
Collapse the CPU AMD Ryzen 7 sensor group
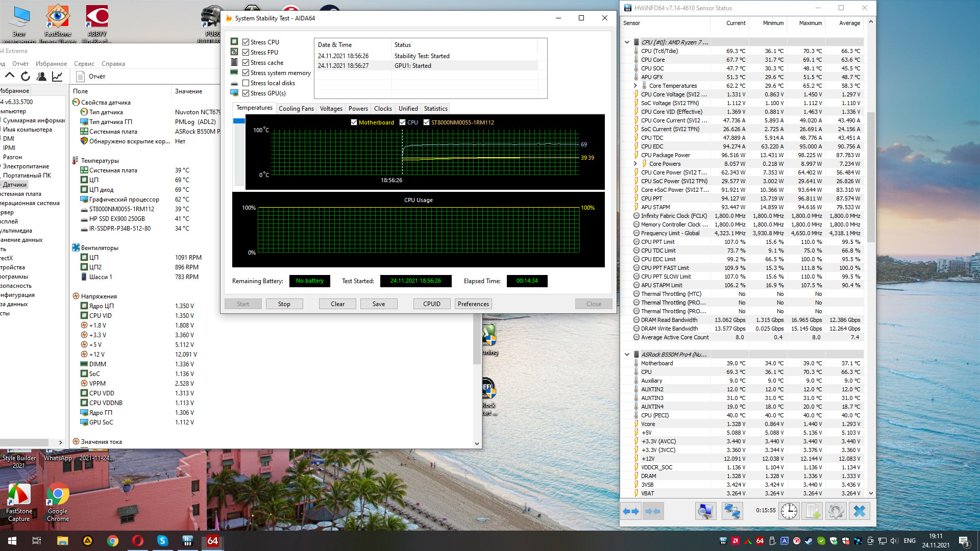(x=627, y=42)
